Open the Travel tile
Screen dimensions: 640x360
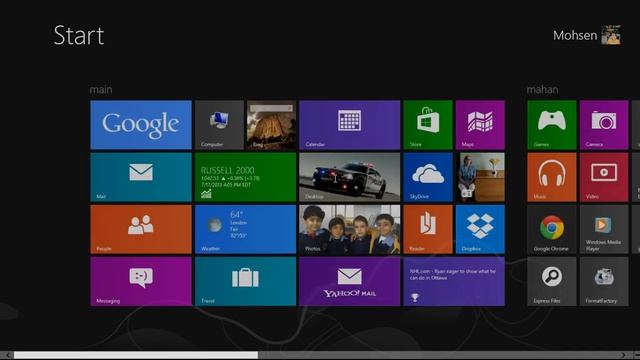pyautogui.click(x=245, y=282)
